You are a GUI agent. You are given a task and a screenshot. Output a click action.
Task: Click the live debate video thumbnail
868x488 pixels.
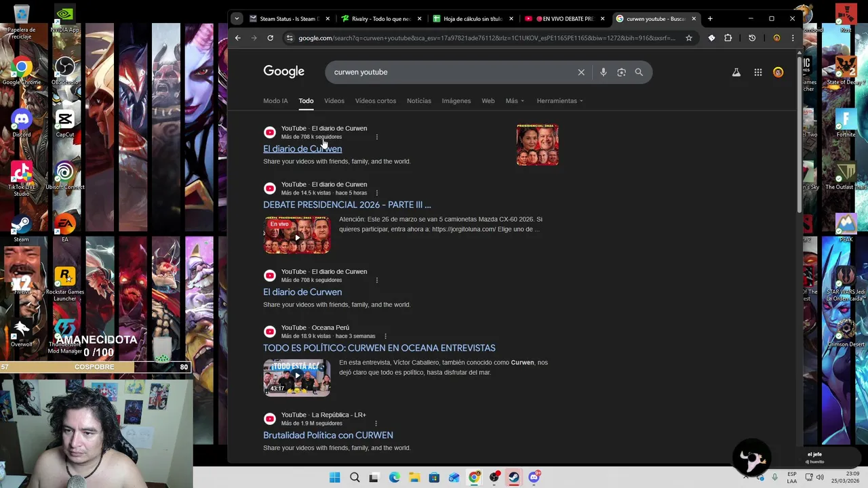(x=297, y=235)
